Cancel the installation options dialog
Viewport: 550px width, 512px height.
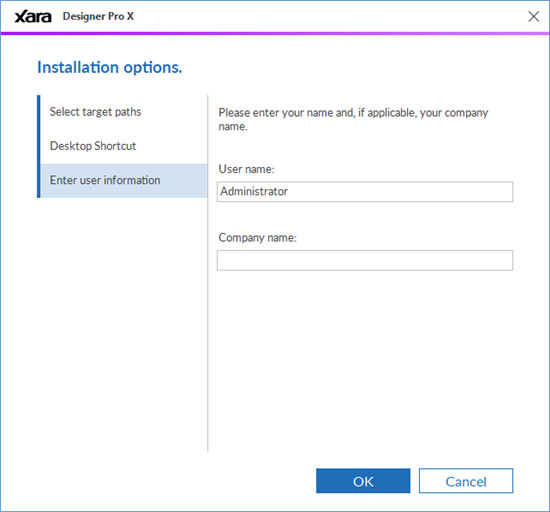466,481
